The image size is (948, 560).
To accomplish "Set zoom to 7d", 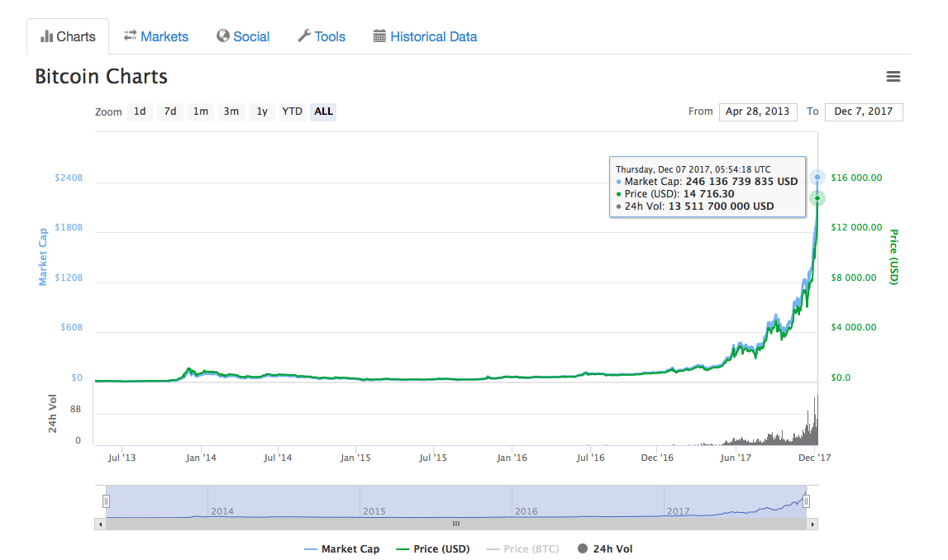I will click(170, 112).
